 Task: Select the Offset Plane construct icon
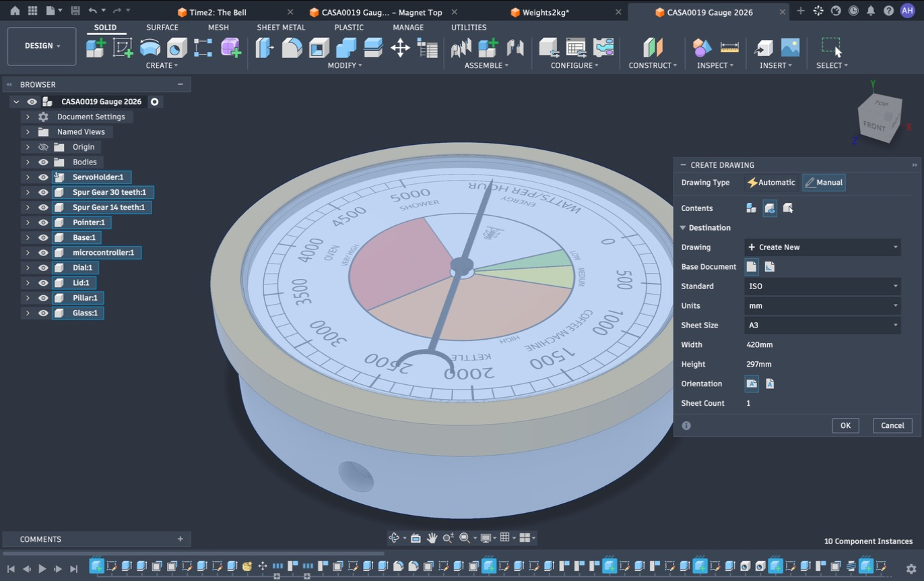pyautogui.click(x=653, y=48)
